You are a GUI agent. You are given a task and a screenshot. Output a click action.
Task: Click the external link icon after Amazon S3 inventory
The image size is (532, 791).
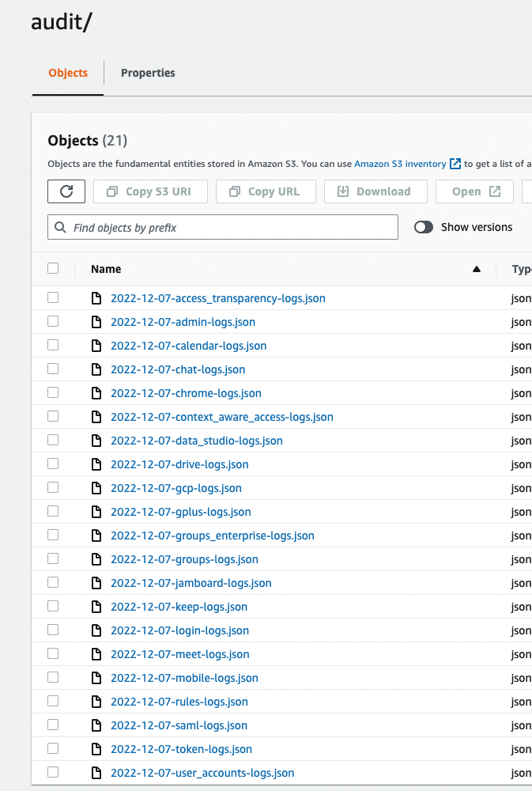point(455,164)
